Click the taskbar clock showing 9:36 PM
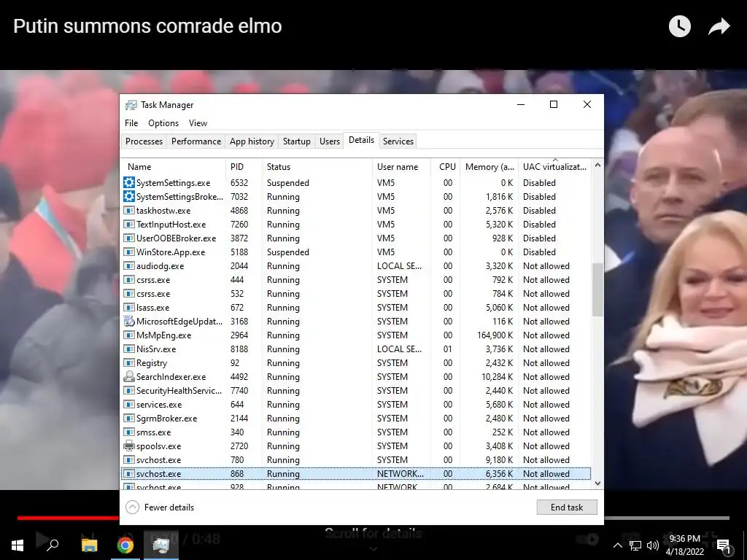747x560 pixels. tap(684, 545)
